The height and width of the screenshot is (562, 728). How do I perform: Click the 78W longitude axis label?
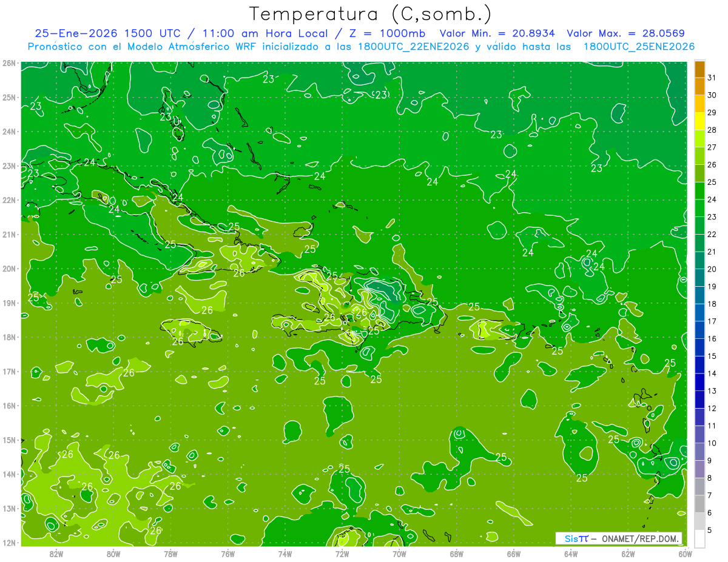[x=170, y=554]
